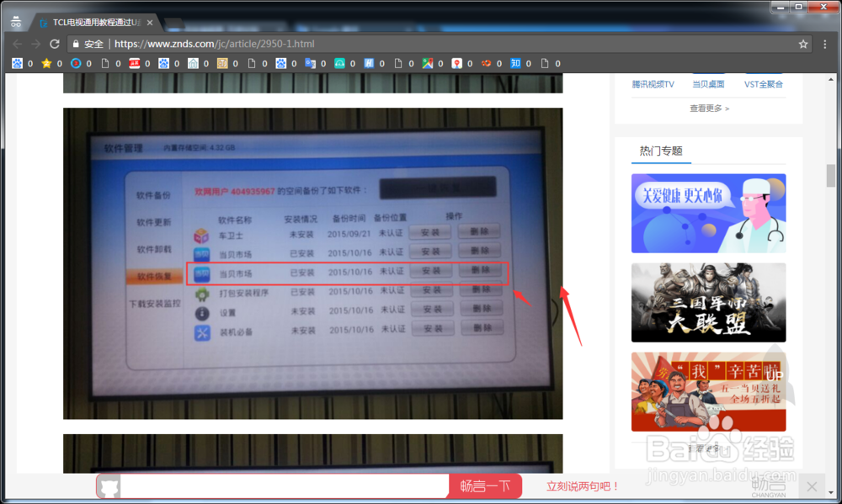Open the 三国军师大联盟 game banner
The width and height of the screenshot is (842, 504).
pos(708,302)
